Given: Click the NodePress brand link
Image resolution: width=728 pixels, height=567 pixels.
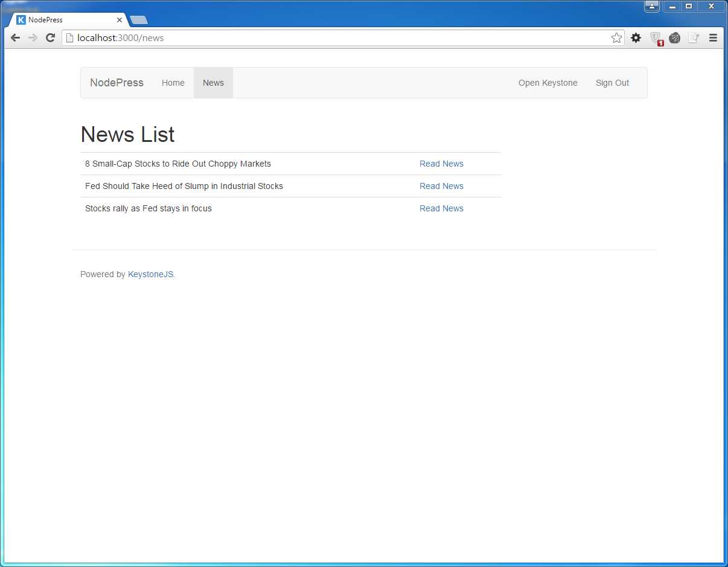Looking at the screenshot, I should [117, 83].
